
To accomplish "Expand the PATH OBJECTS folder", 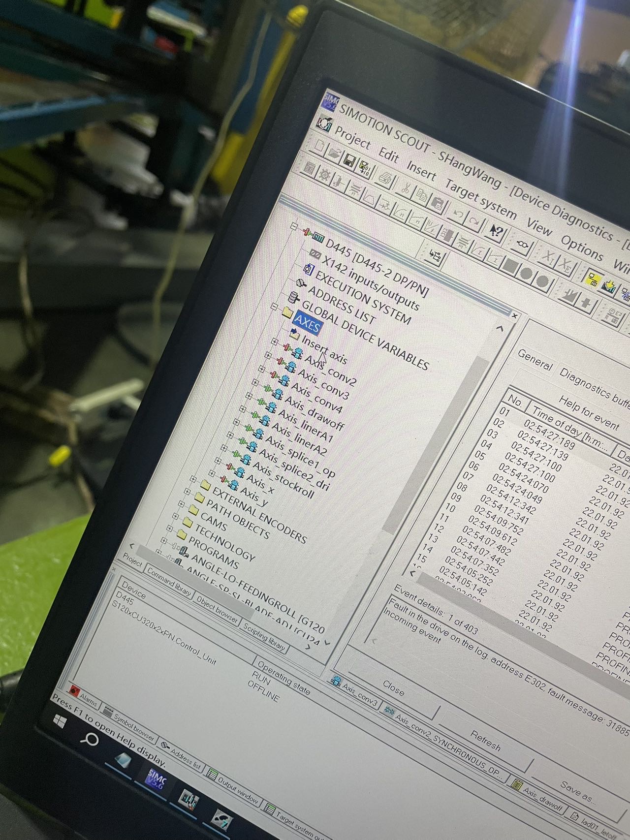I will point(187,491).
